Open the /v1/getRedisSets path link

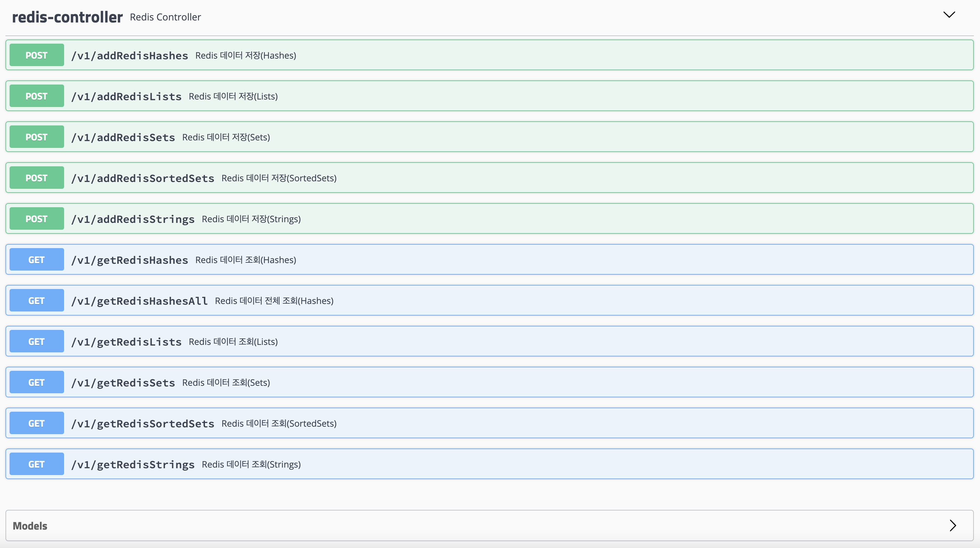click(x=123, y=383)
